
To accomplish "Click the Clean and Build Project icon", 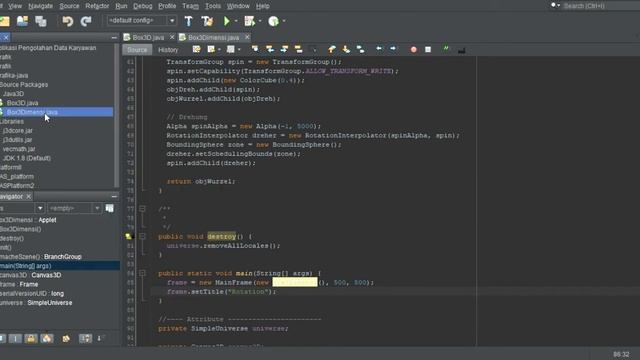I will coord(207,21).
